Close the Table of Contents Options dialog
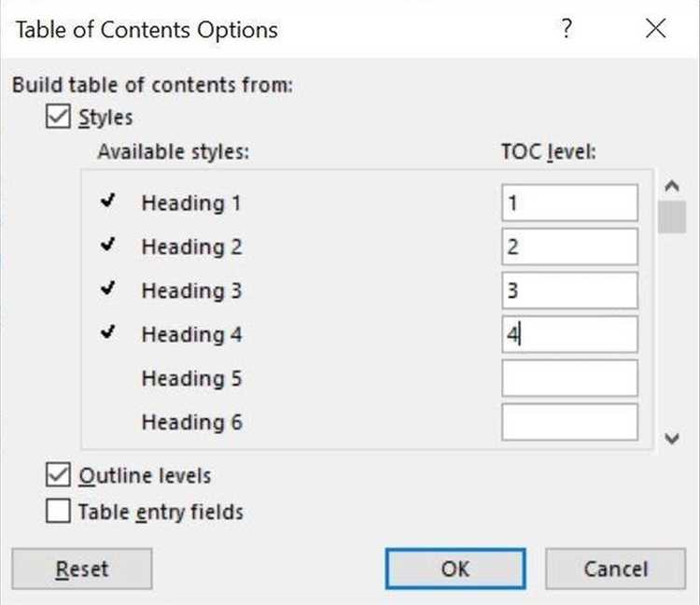Viewport: 700px width, 605px height. click(656, 29)
